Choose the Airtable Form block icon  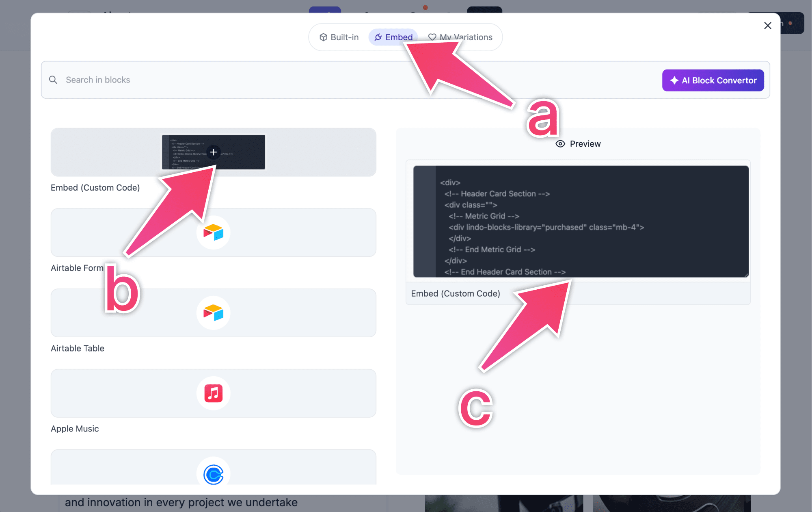tap(214, 232)
